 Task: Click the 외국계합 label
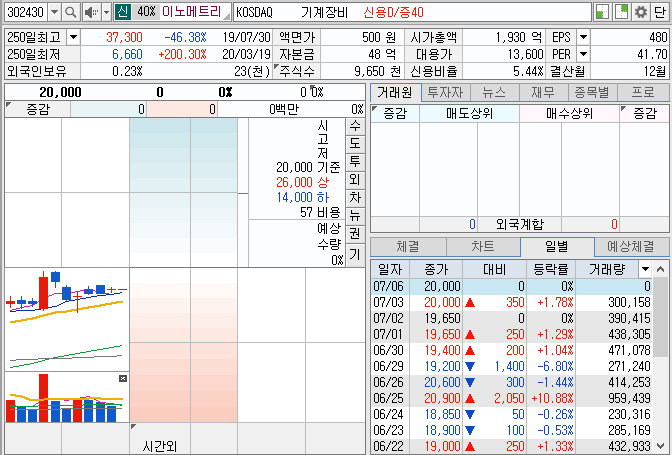click(x=519, y=224)
